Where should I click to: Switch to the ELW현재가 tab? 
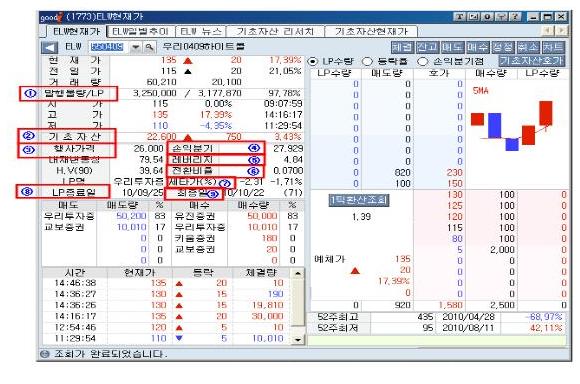[x=77, y=31]
